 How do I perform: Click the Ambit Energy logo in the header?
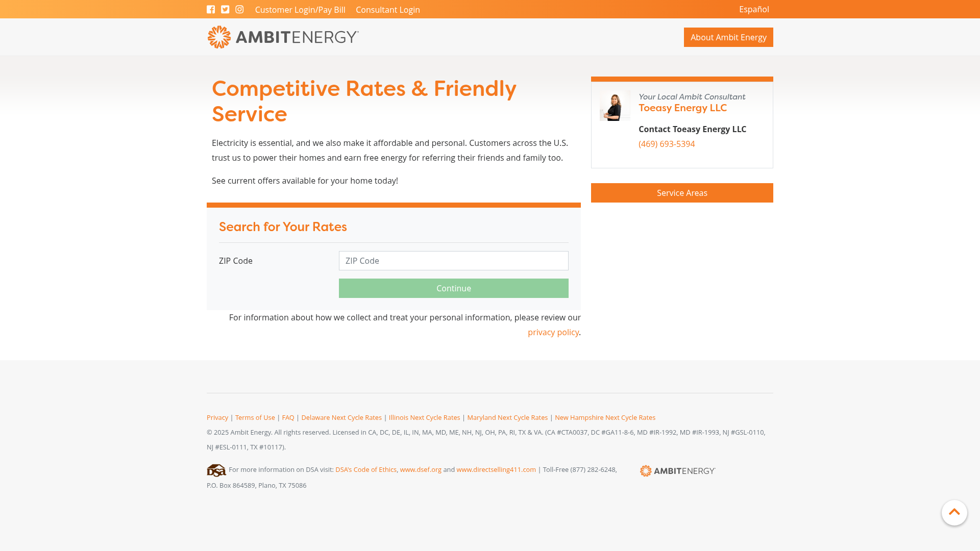pos(282,37)
